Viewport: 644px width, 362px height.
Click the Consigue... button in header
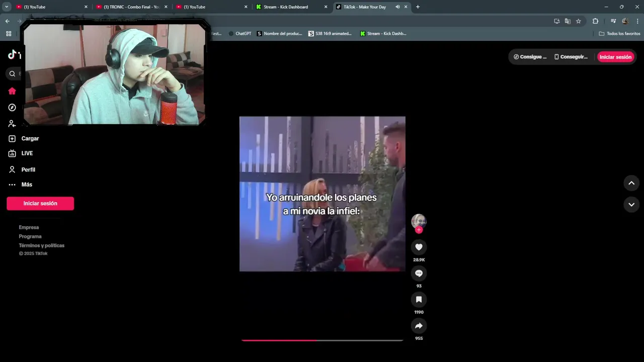pyautogui.click(x=530, y=57)
